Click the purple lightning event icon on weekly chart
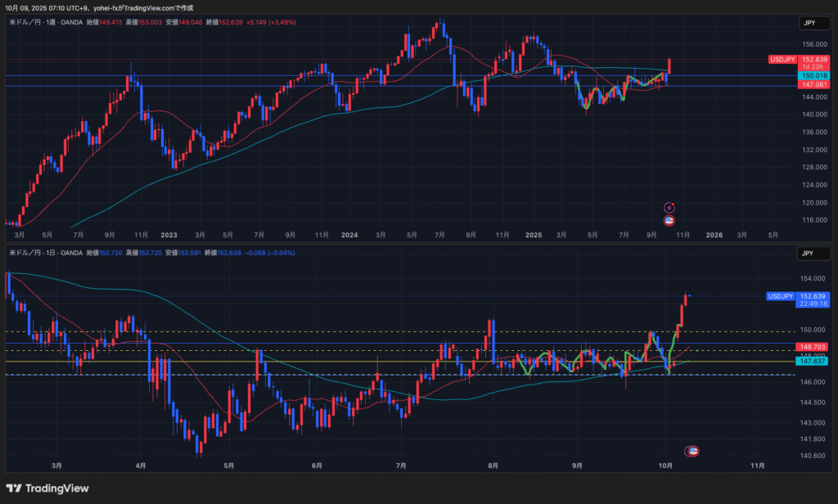The height and width of the screenshot is (504, 838). [669, 208]
